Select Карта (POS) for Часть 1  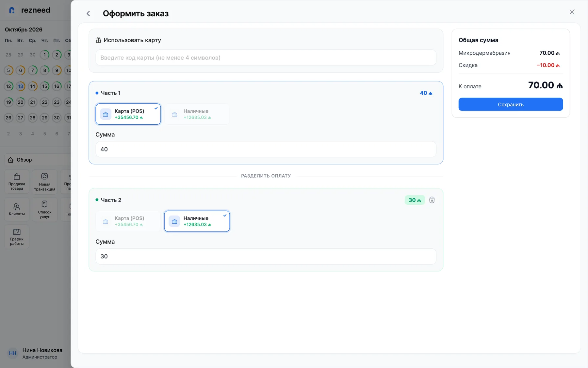point(128,114)
